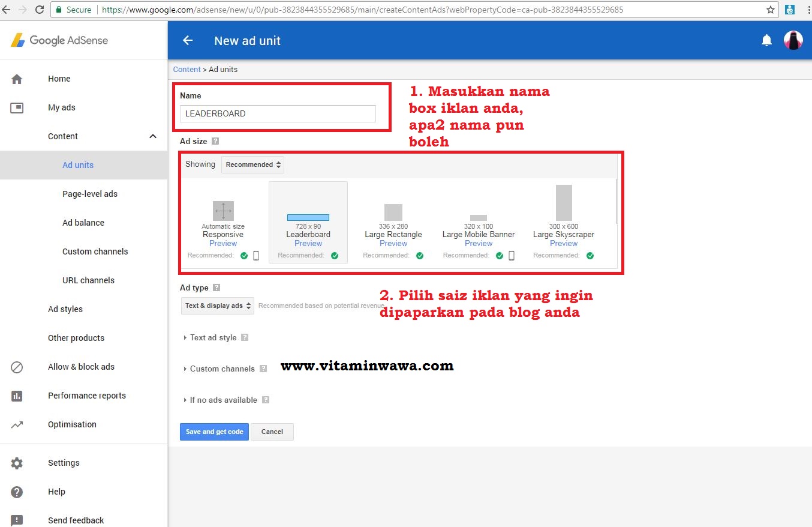Preview the Leaderboard ad size
Image resolution: width=812 pixels, height=527 pixels.
[x=308, y=243]
